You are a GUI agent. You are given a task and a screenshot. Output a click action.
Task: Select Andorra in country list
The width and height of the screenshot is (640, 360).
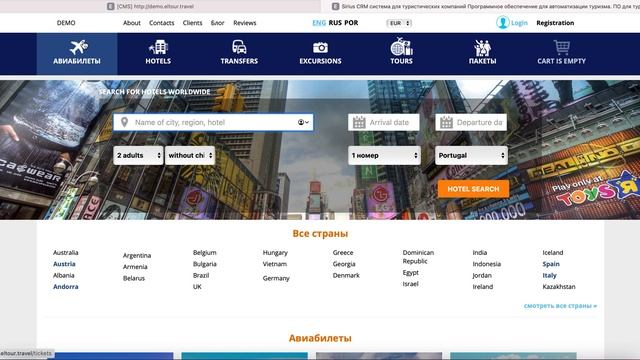click(66, 287)
